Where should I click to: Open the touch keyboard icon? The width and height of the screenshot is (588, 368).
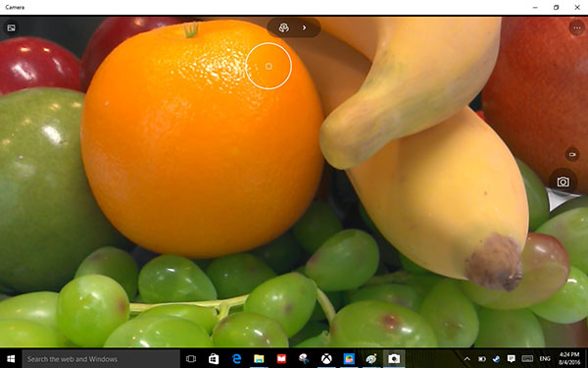coord(527,359)
